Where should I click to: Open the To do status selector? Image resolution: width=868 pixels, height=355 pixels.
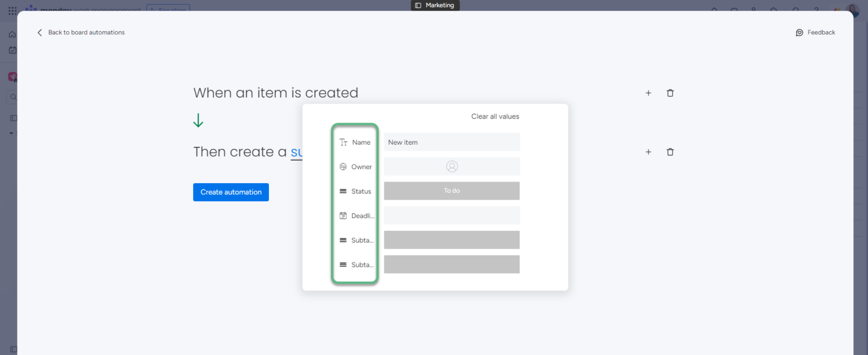[x=452, y=191]
